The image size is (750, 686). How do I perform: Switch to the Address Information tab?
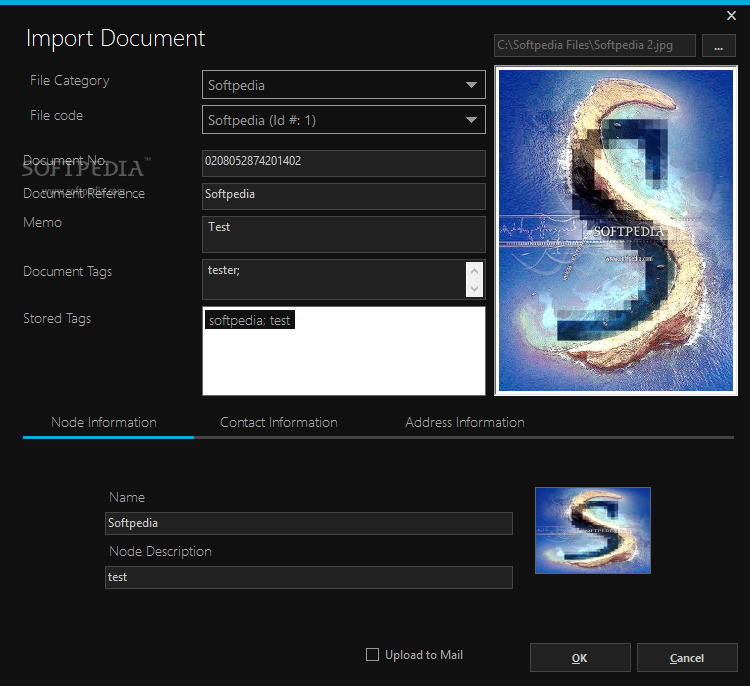coord(465,422)
